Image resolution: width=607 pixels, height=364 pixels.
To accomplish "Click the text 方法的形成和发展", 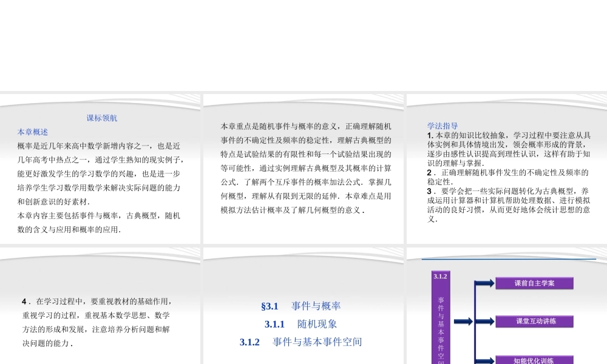I will pos(55,329).
